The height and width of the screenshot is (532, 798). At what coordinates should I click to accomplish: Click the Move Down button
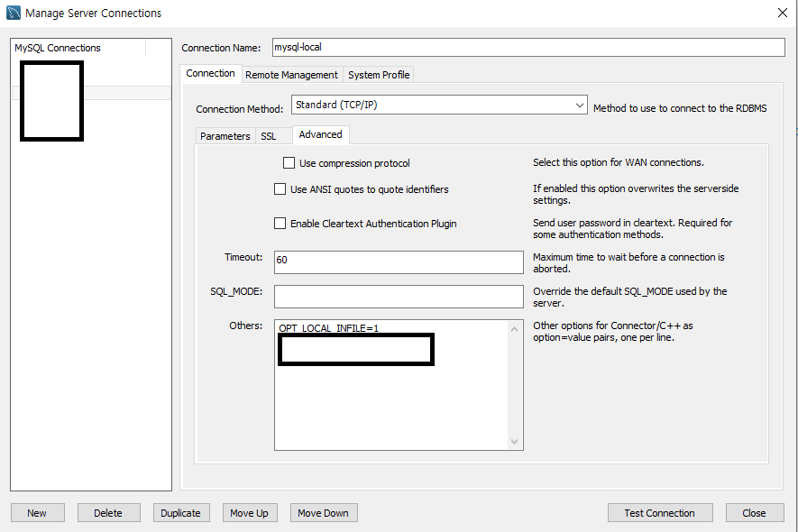click(324, 513)
